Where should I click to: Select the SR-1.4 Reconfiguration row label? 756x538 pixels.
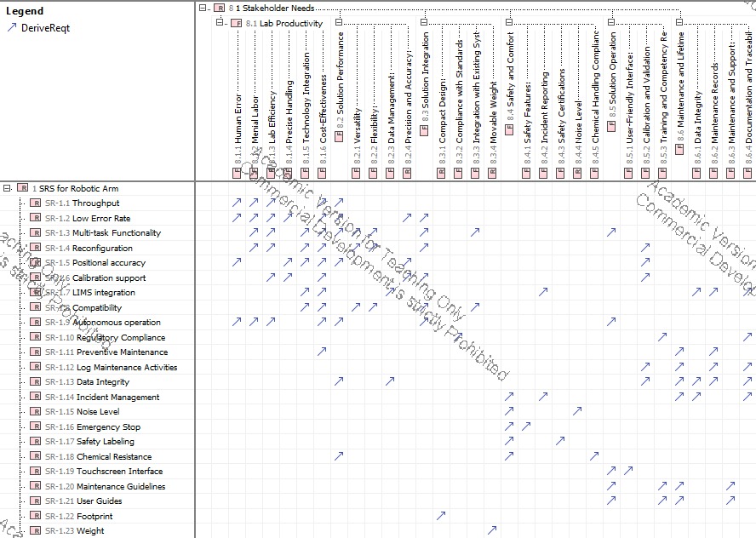(x=89, y=248)
